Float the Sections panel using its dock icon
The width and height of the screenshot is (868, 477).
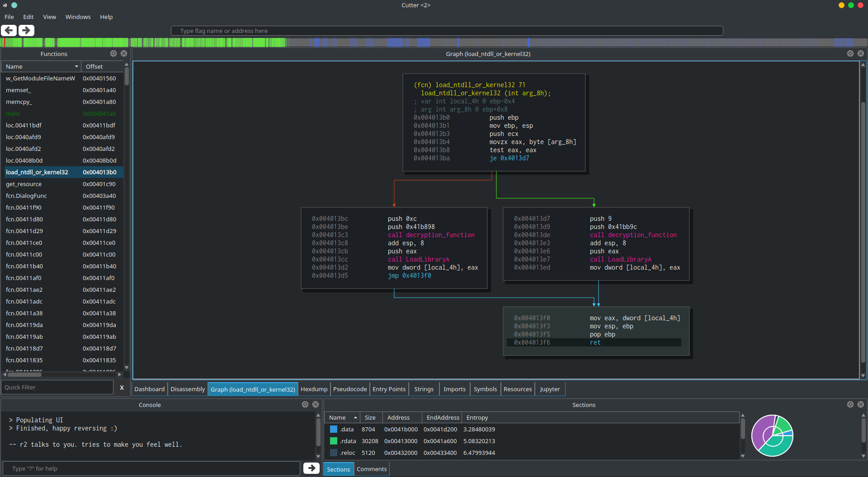[850, 404]
